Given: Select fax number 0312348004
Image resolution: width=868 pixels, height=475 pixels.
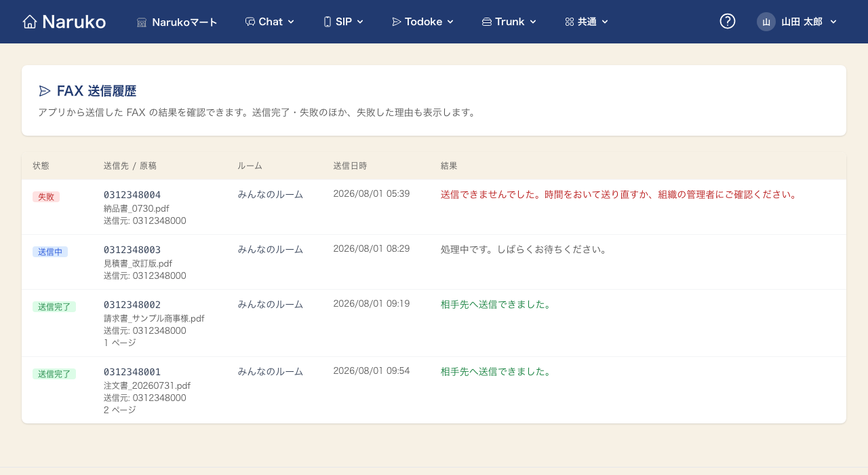Looking at the screenshot, I should pos(132,195).
